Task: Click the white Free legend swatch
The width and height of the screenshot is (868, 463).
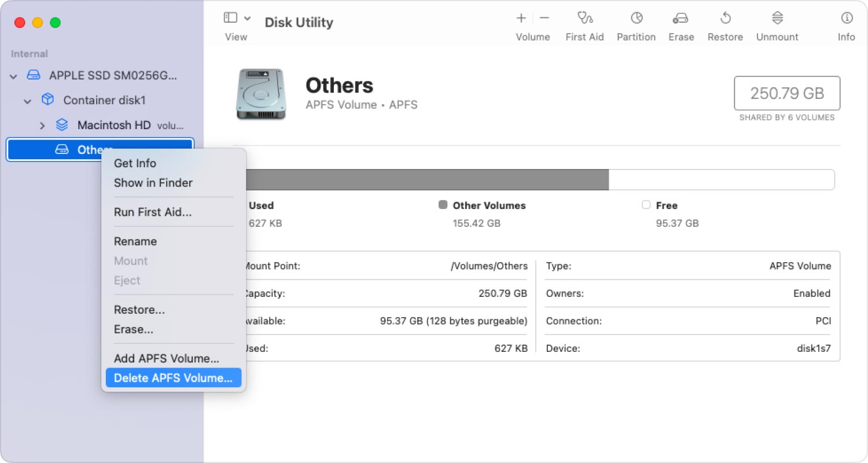Action: point(646,204)
